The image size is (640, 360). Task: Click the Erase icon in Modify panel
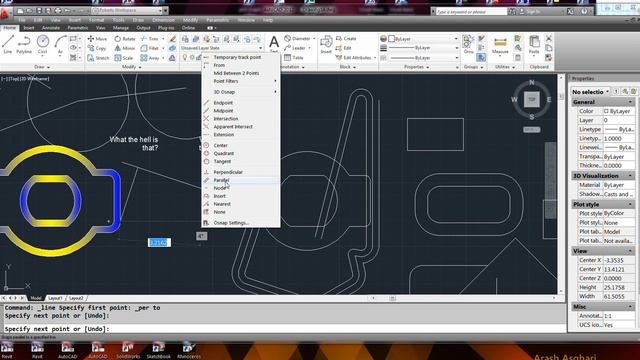click(172, 39)
